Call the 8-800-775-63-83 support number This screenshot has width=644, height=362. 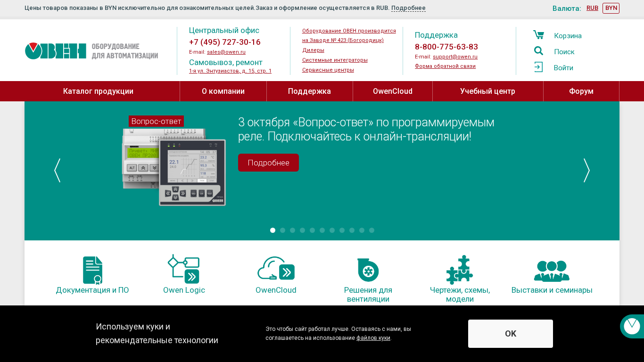click(x=446, y=47)
